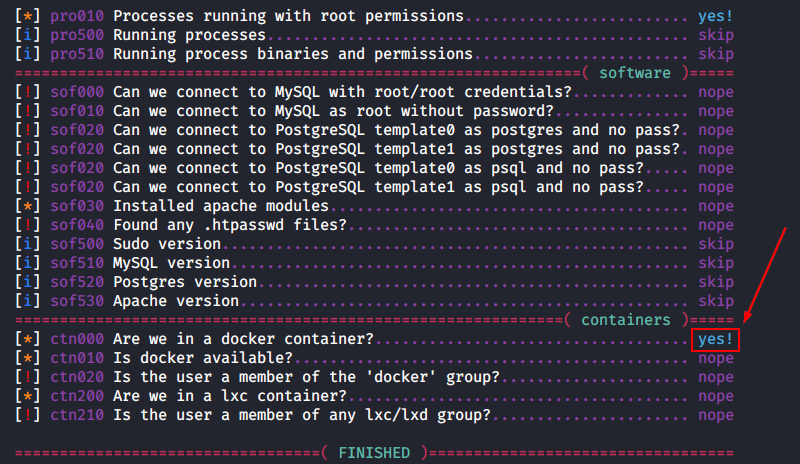Click the [!] marker beside sof000
Viewport: 800px width, 464px height.
(28, 92)
